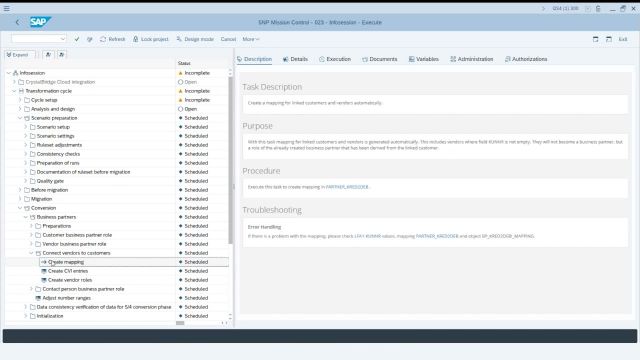
Task: Click the tree horizontal scrollbar thumb
Action: tap(180, 323)
